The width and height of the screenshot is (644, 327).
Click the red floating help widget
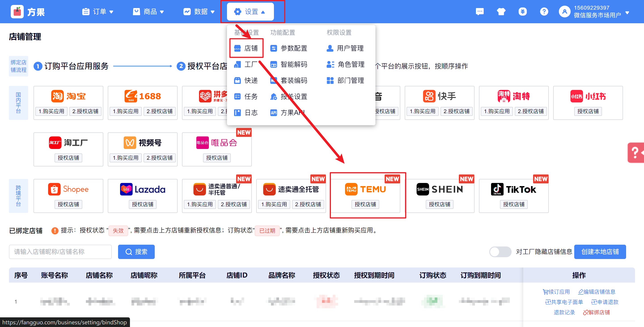click(x=636, y=153)
